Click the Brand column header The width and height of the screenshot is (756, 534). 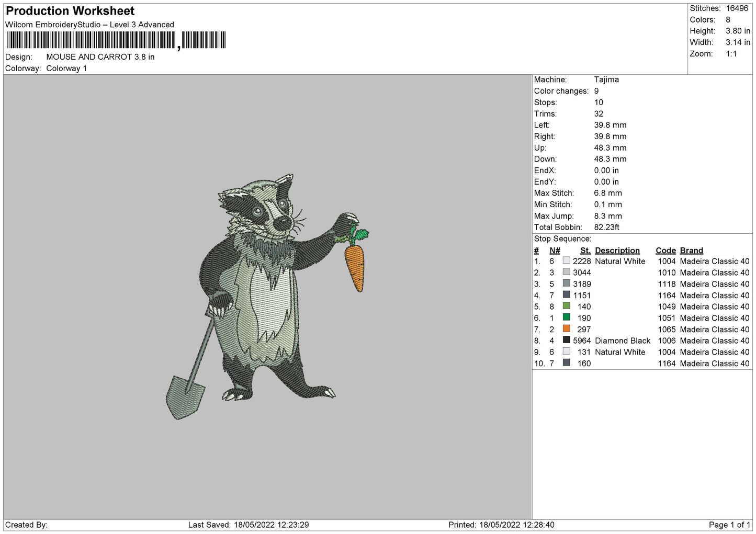[692, 251]
